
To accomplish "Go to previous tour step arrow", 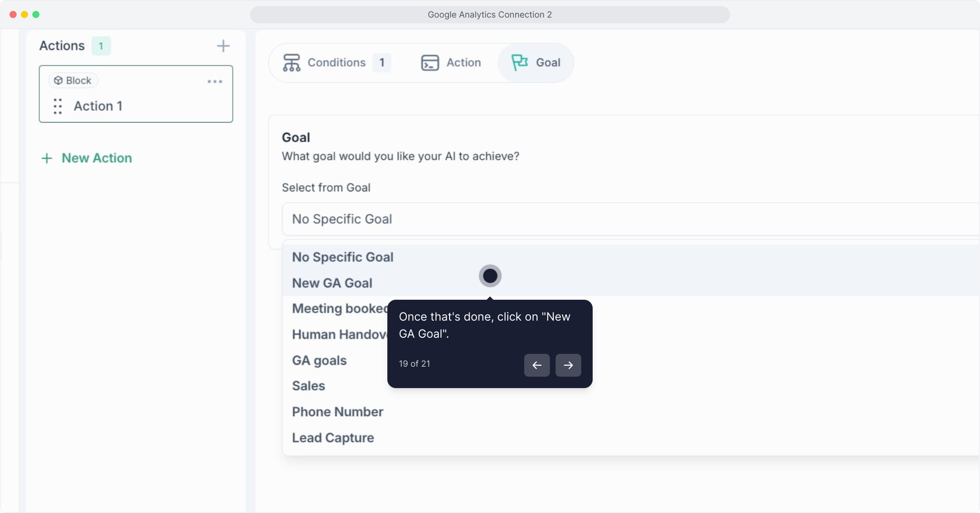I will (537, 365).
